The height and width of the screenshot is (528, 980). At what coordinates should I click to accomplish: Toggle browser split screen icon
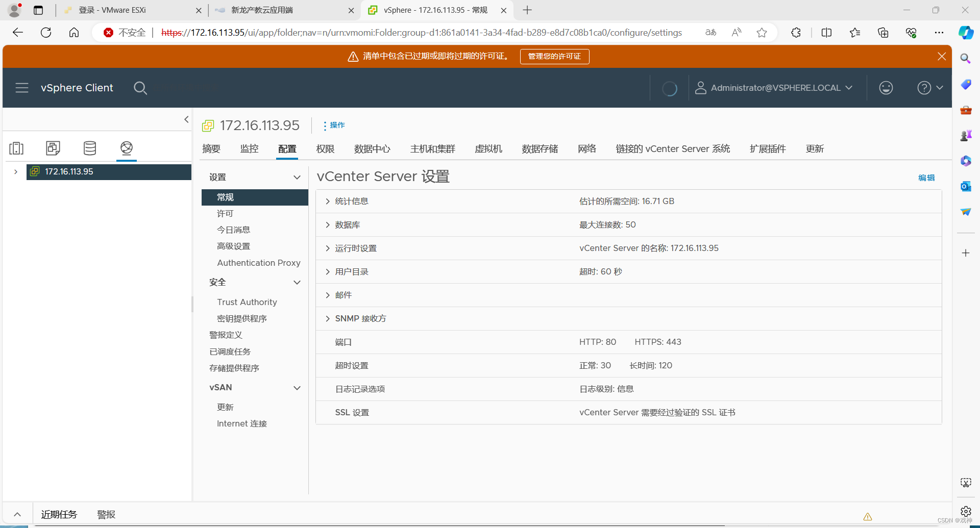pyautogui.click(x=826, y=33)
